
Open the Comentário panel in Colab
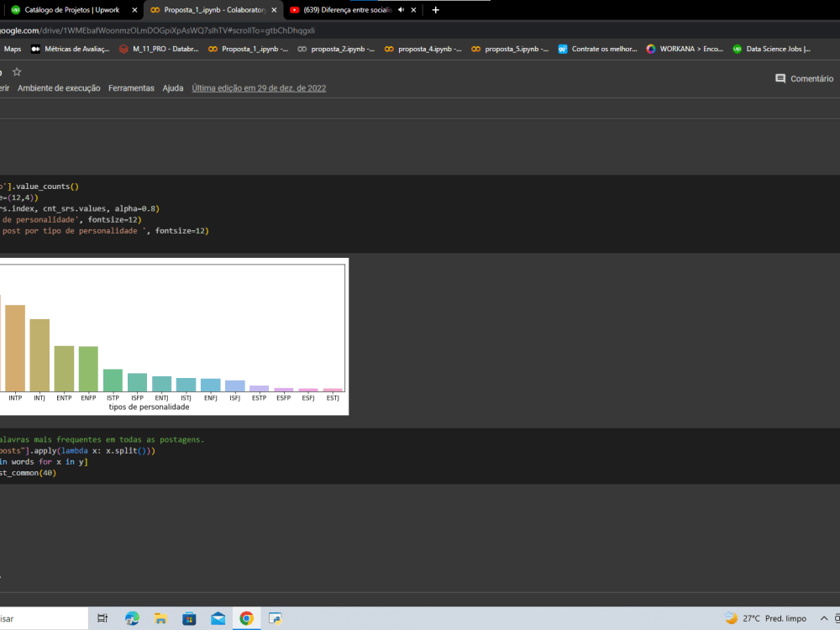(803, 78)
